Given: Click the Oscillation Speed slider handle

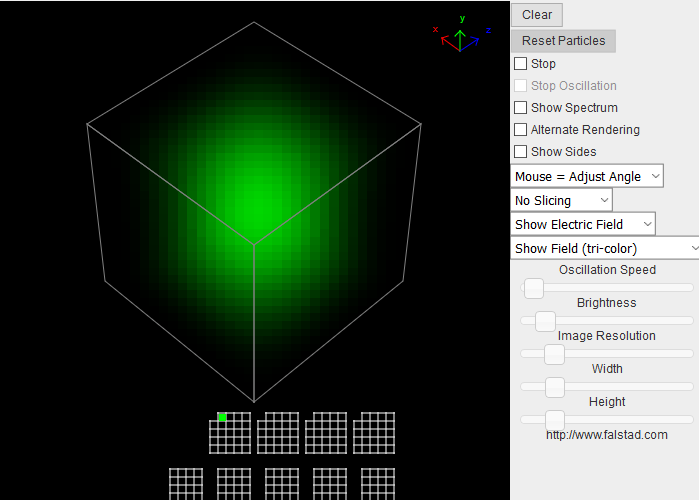Looking at the screenshot, I should point(534,288).
